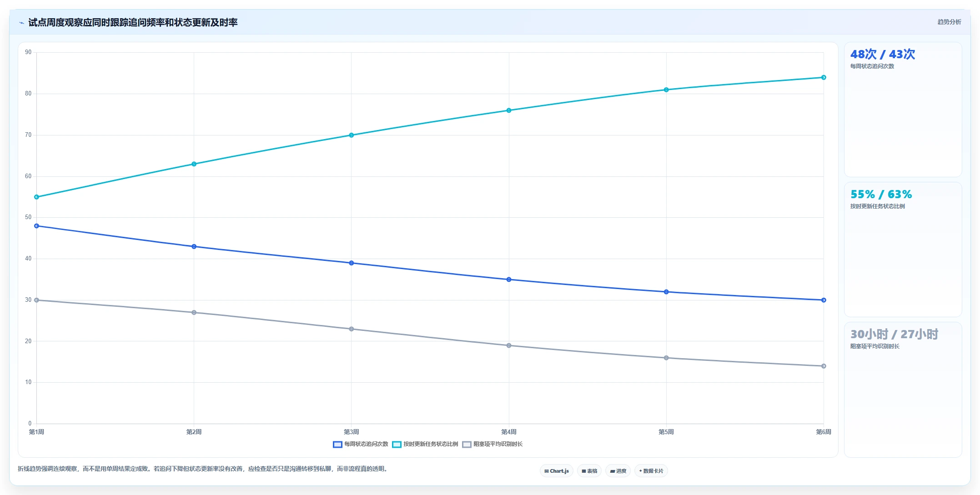Click the 80 y-axis tick label

(x=28, y=94)
